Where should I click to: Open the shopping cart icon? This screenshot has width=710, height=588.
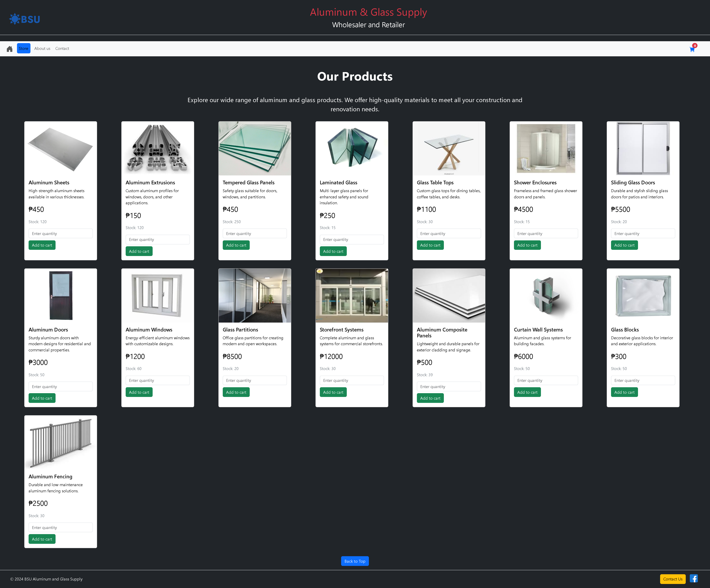(x=692, y=49)
